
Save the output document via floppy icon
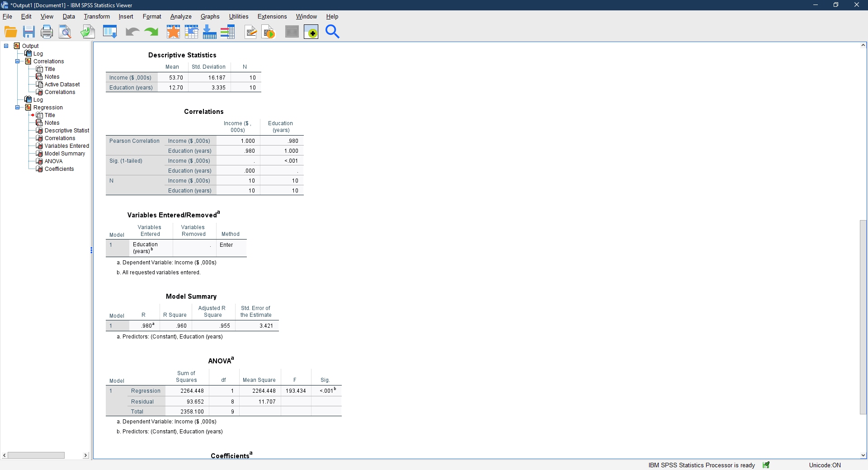(x=29, y=32)
